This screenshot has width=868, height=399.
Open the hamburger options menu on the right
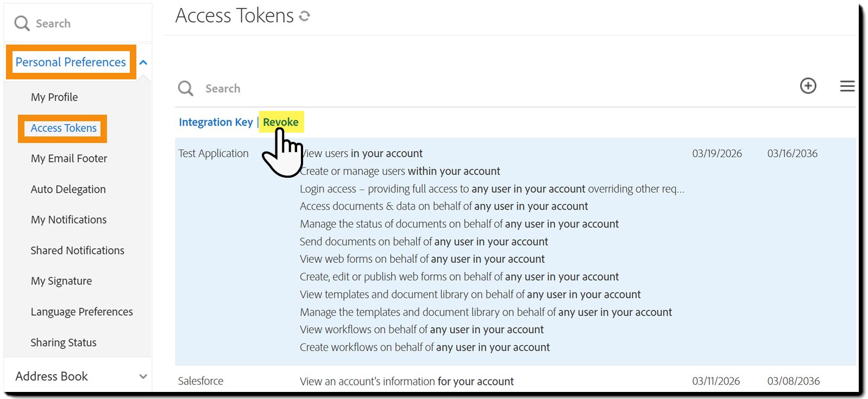coord(847,86)
